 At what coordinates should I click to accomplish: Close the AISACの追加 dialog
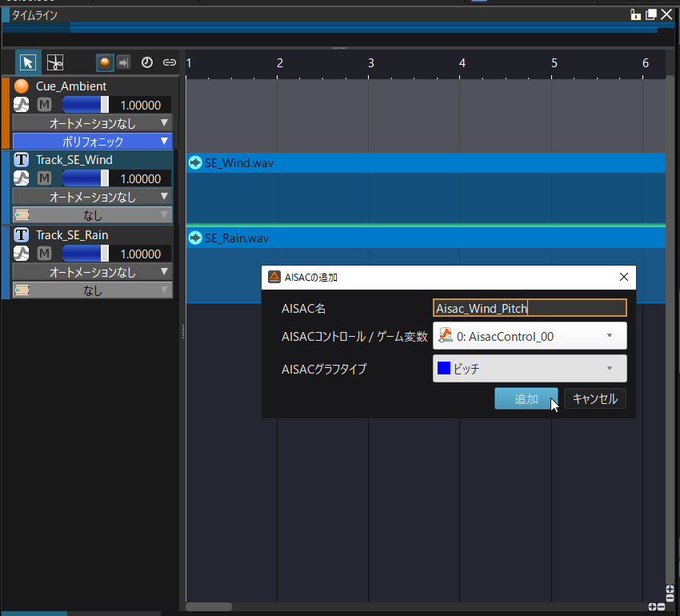[624, 277]
